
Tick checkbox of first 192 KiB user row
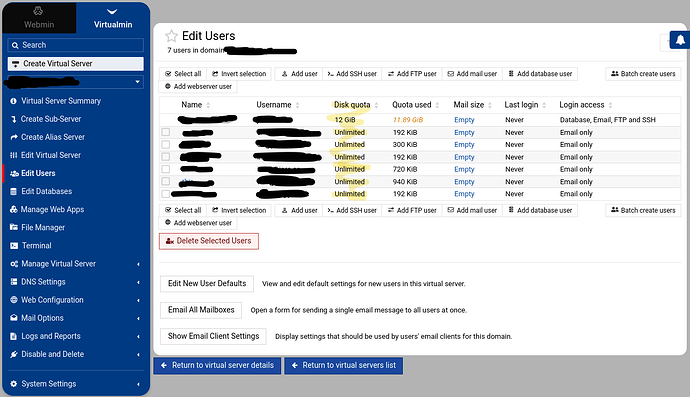point(165,132)
